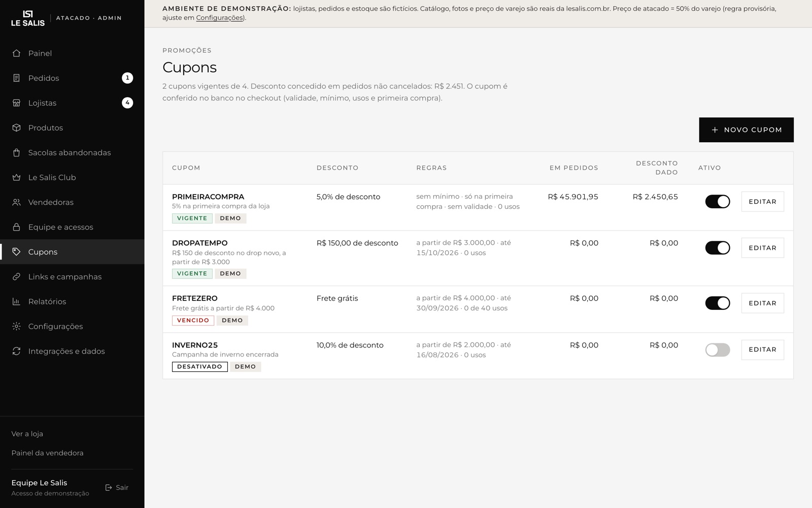Go to Le Salis Club section

72,178
